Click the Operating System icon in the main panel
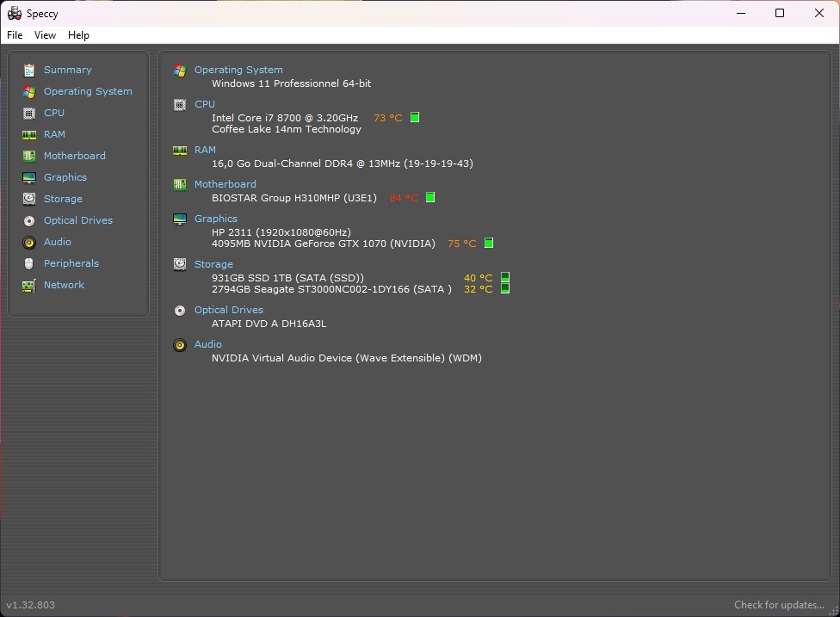Image resolution: width=840 pixels, height=617 pixels. tap(180, 71)
